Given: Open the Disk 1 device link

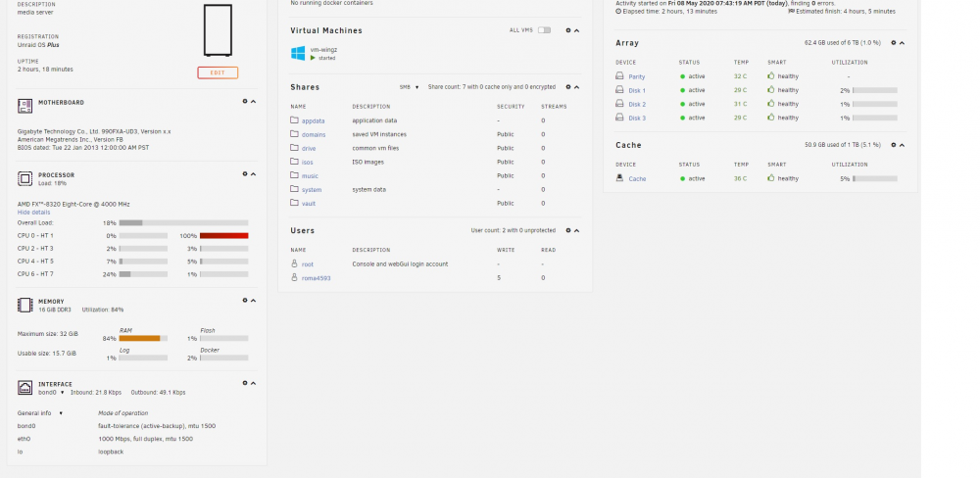Looking at the screenshot, I should [x=637, y=90].
